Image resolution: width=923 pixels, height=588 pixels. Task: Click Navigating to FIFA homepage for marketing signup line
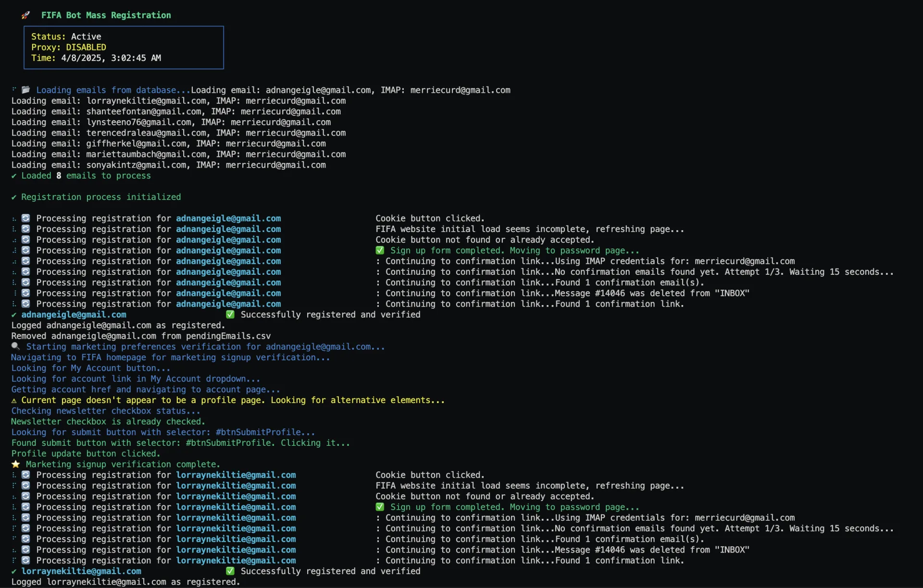coord(171,357)
